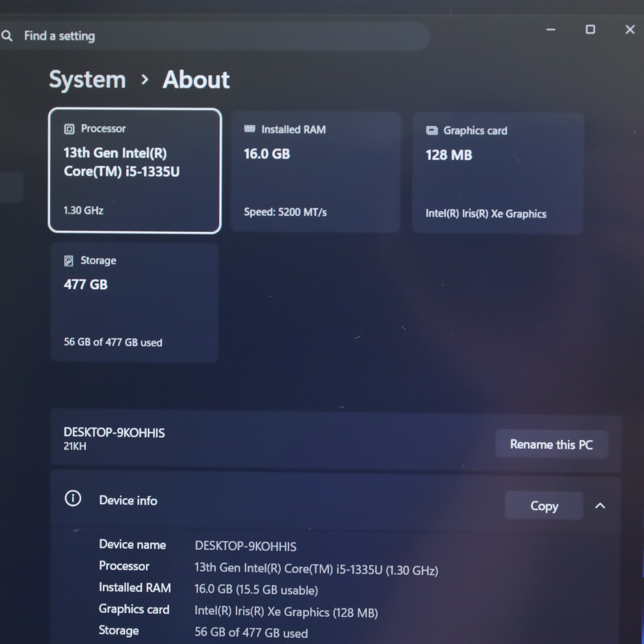Maximize the Settings window
Viewport: 644px width, 644px height.
click(x=590, y=29)
